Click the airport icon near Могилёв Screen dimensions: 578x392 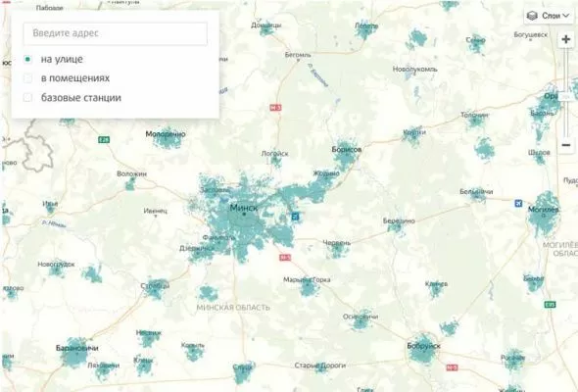click(x=518, y=203)
